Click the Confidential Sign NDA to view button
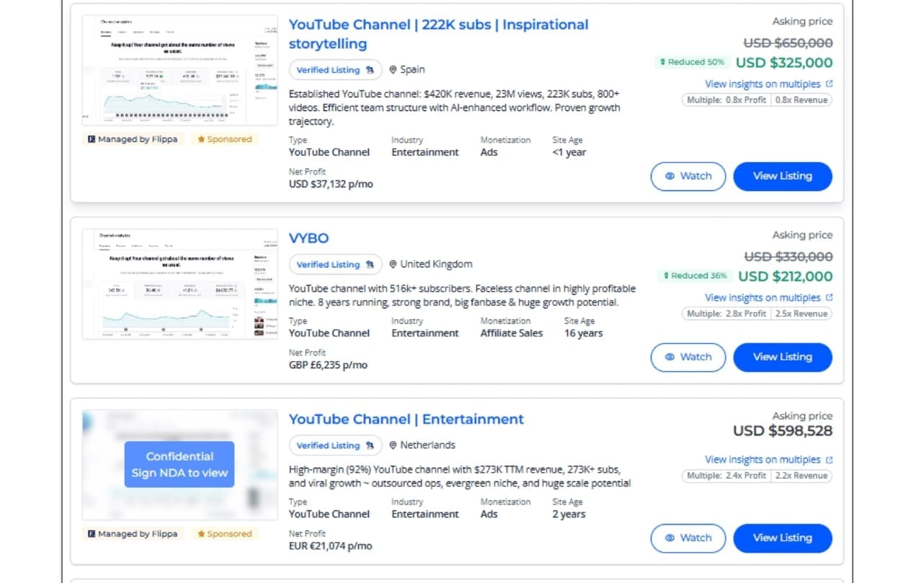Screen dimensions: 924x583 pyautogui.click(x=179, y=464)
